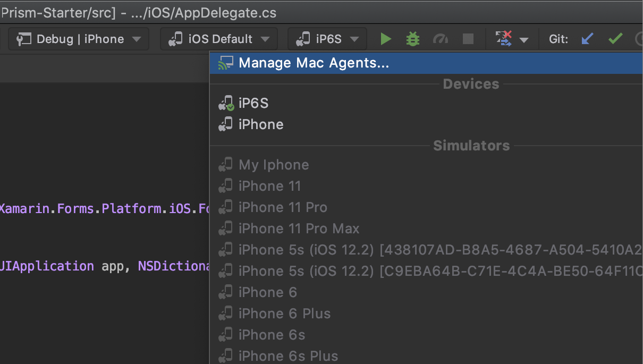The image size is (643, 364).
Task: Choose the iPhone 11 Pro Max simulator
Action: [299, 228]
